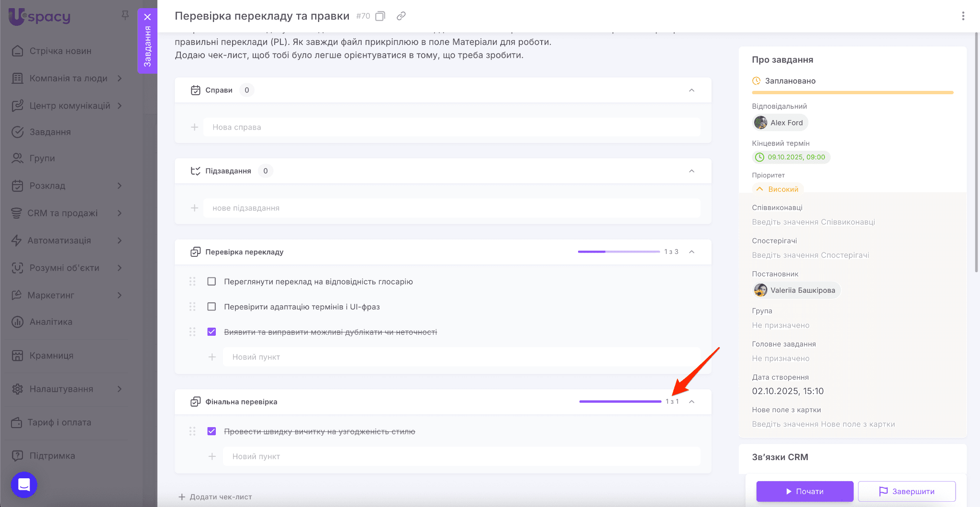Close the task panel with X icon

coord(147,17)
